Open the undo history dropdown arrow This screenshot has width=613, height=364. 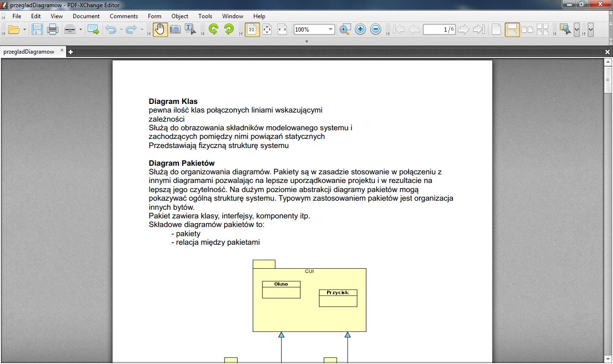121,30
